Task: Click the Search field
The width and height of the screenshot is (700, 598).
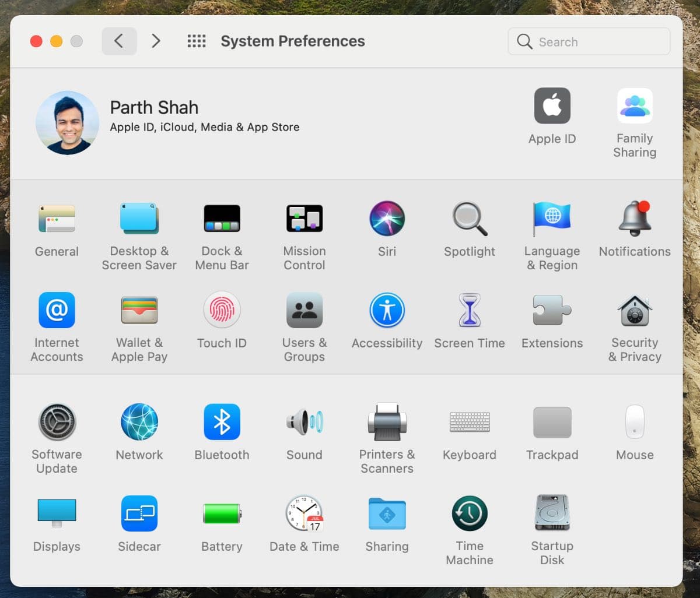Action: (589, 42)
